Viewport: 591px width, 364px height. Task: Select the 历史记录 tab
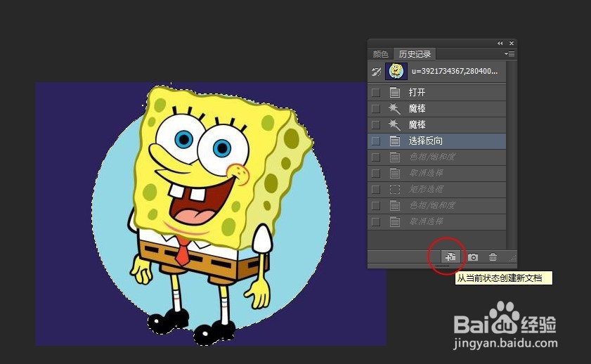[415, 54]
